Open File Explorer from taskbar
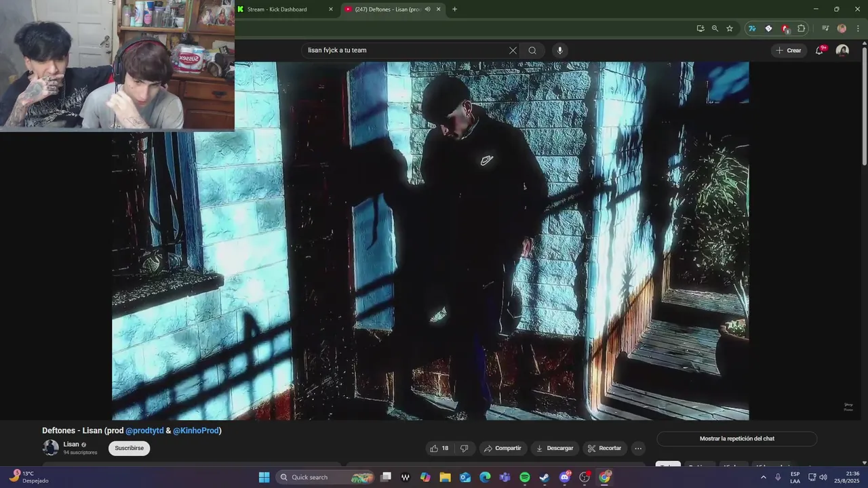This screenshot has height=488, width=868. [445, 477]
